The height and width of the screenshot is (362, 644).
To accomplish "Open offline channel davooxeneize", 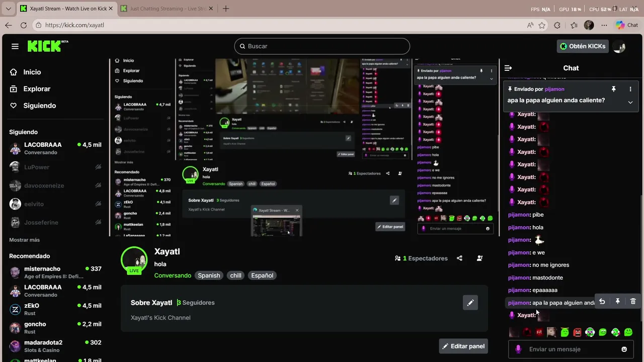I will 55,186.
